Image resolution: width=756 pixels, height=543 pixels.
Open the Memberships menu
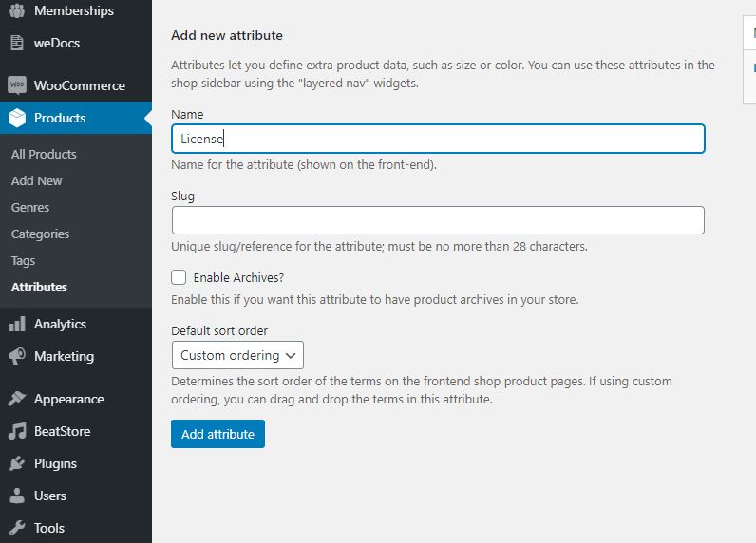click(76, 10)
